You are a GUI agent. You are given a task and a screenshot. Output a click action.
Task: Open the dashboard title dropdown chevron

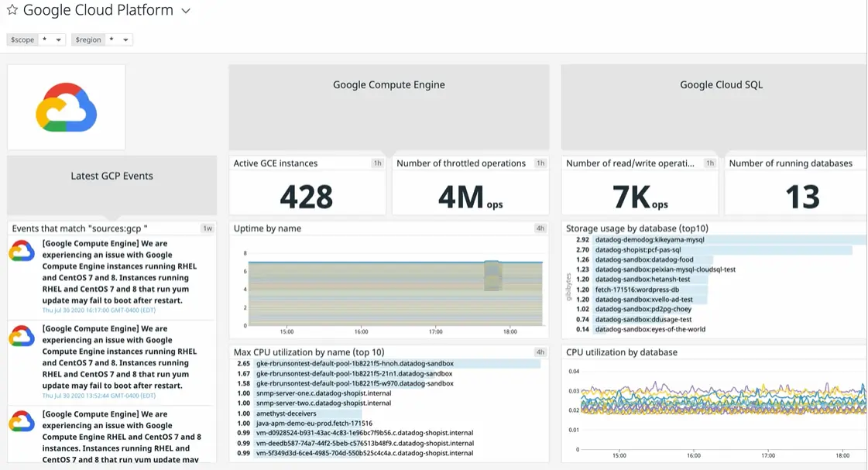pos(185,11)
